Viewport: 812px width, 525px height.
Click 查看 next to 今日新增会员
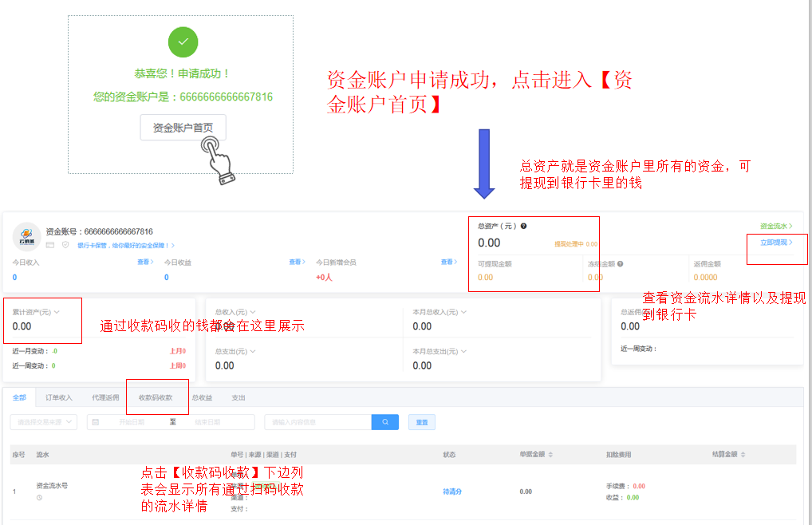pyautogui.click(x=448, y=262)
